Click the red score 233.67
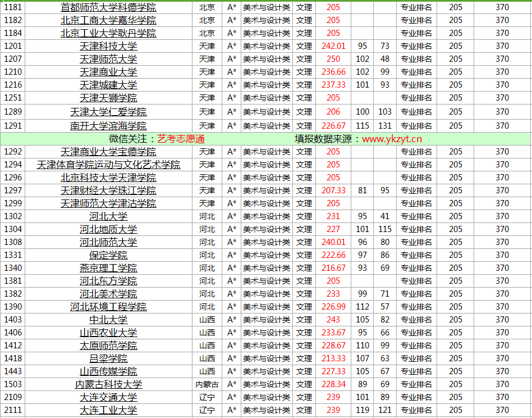The width and height of the screenshot is (532, 418). click(333, 333)
